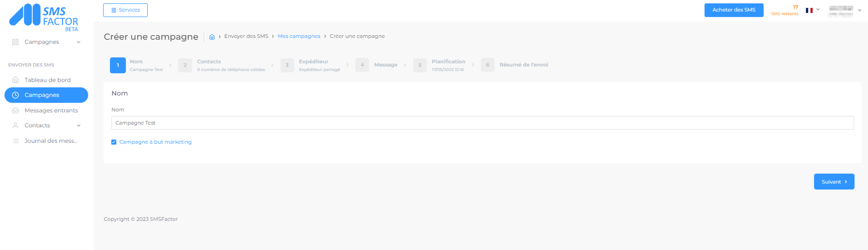Click the Campagnes grid icon at top
This screenshot has height=250, width=868.
[x=15, y=42]
